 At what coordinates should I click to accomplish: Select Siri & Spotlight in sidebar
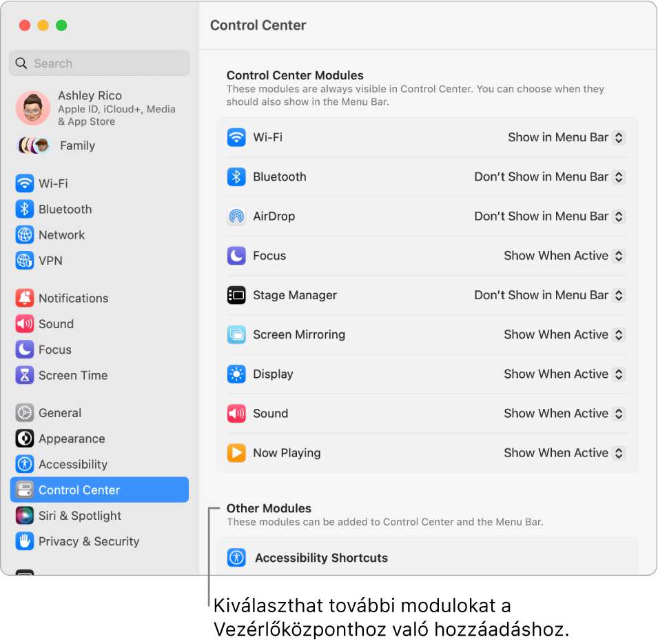click(x=80, y=515)
